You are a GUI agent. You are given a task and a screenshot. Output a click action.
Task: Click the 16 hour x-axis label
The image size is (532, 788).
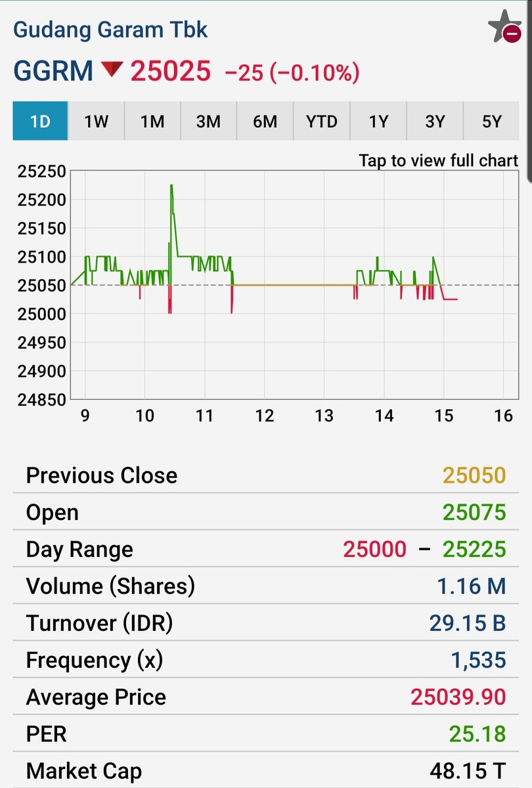pos(502,416)
